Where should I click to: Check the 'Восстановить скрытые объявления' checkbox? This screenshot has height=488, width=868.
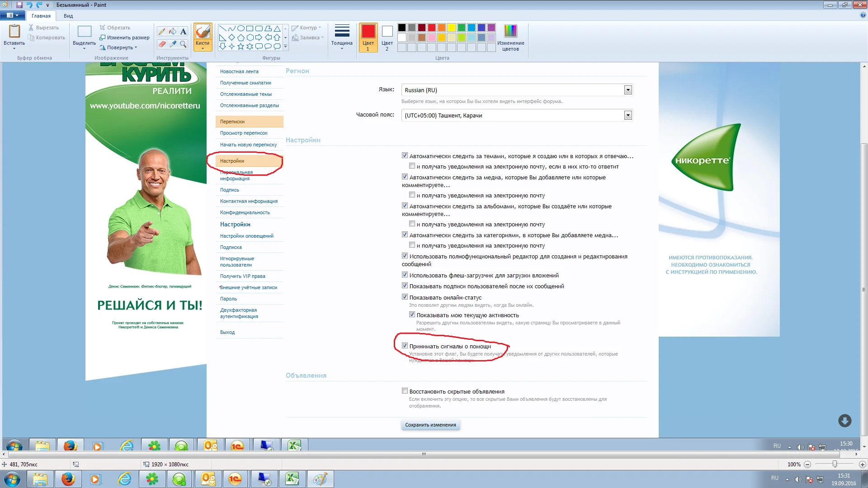coord(405,391)
